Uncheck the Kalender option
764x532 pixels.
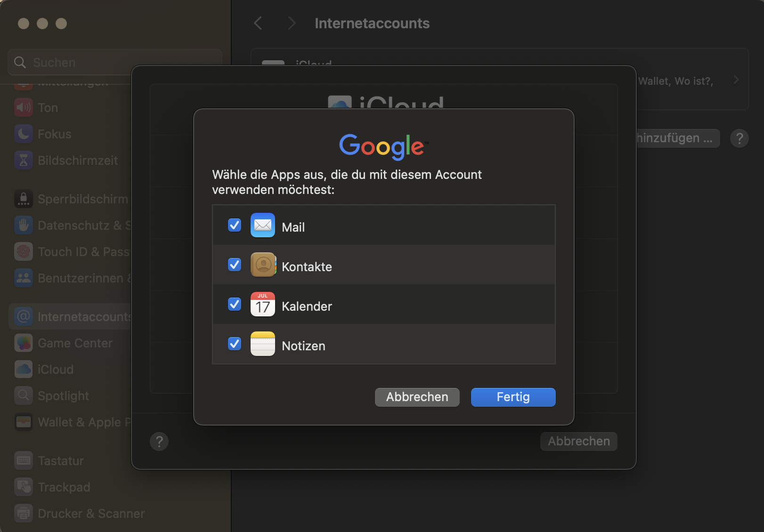coord(234,304)
